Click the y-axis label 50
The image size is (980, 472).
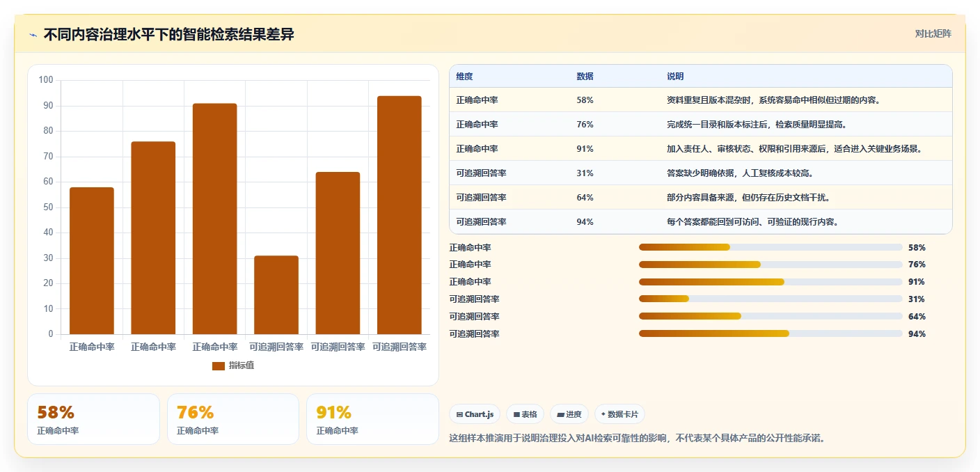coord(48,207)
